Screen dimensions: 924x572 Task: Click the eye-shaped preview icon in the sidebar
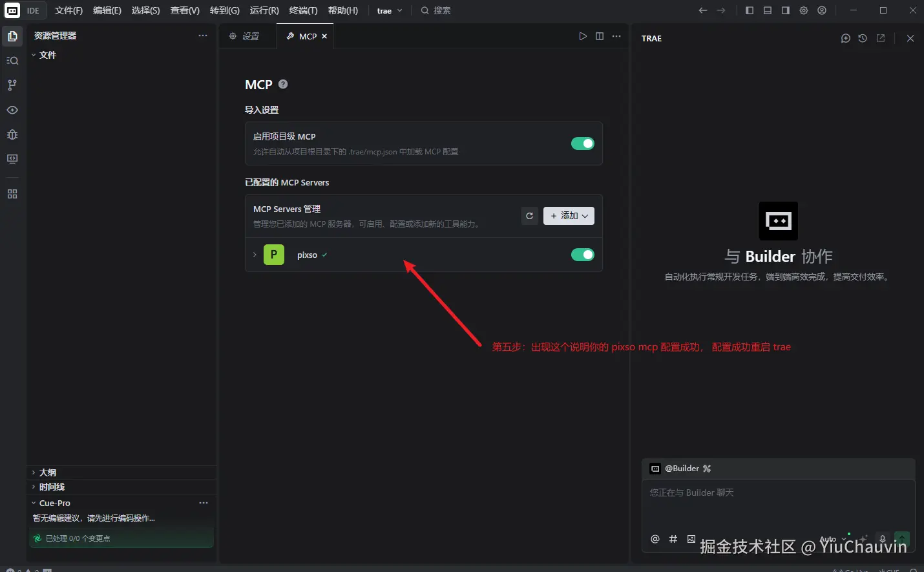[x=12, y=110]
